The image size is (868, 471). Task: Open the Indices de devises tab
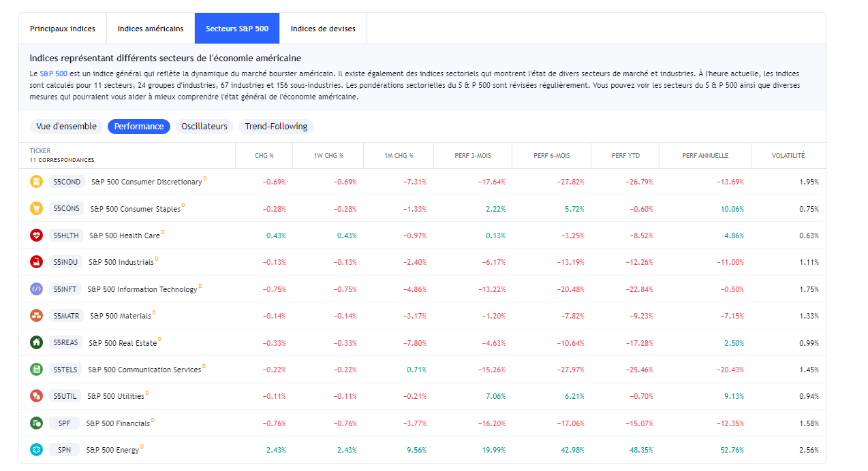pyautogui.click(x=323, y=29)
